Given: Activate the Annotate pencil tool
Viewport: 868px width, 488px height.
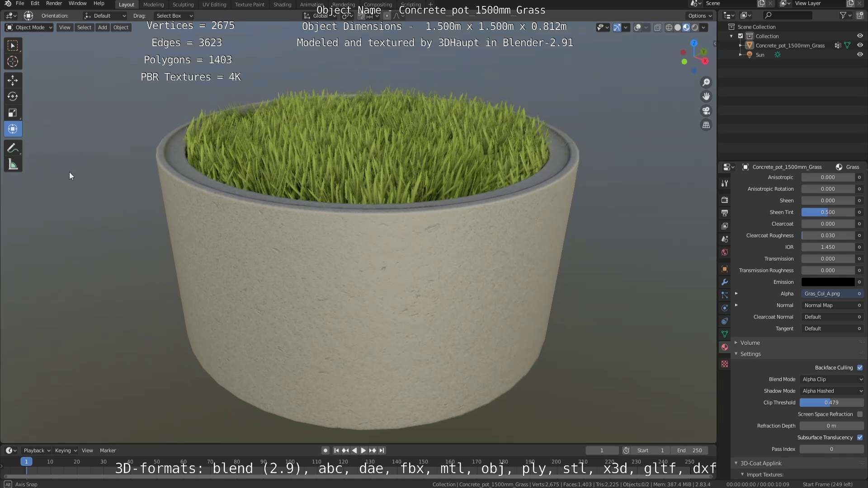Looking at the screenshot, I should click(x=13, y=148).
